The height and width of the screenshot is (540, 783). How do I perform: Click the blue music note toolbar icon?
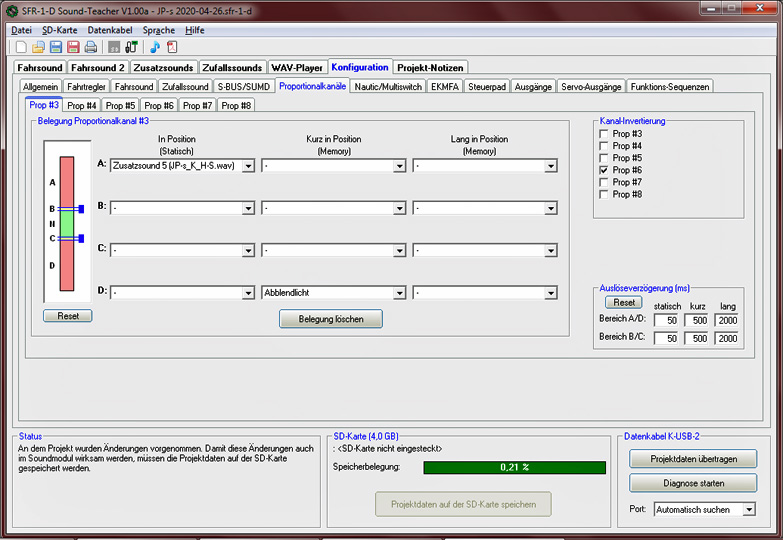(155, 47)
